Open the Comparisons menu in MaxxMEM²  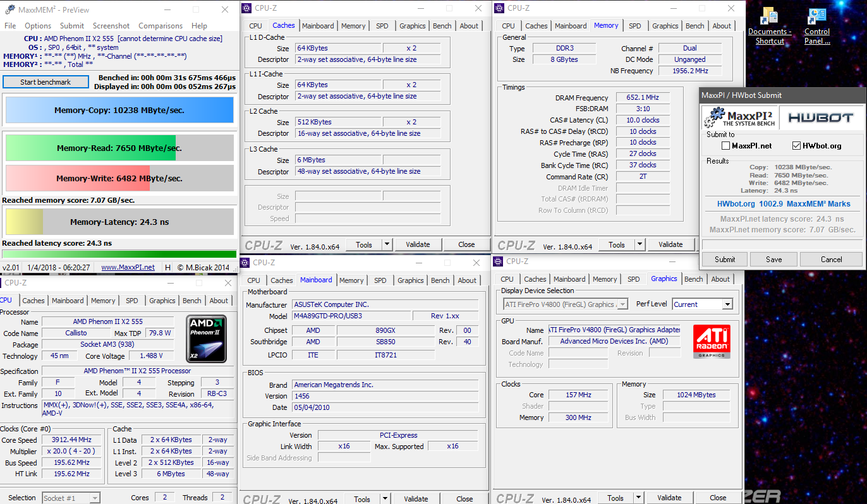(161, 26)
